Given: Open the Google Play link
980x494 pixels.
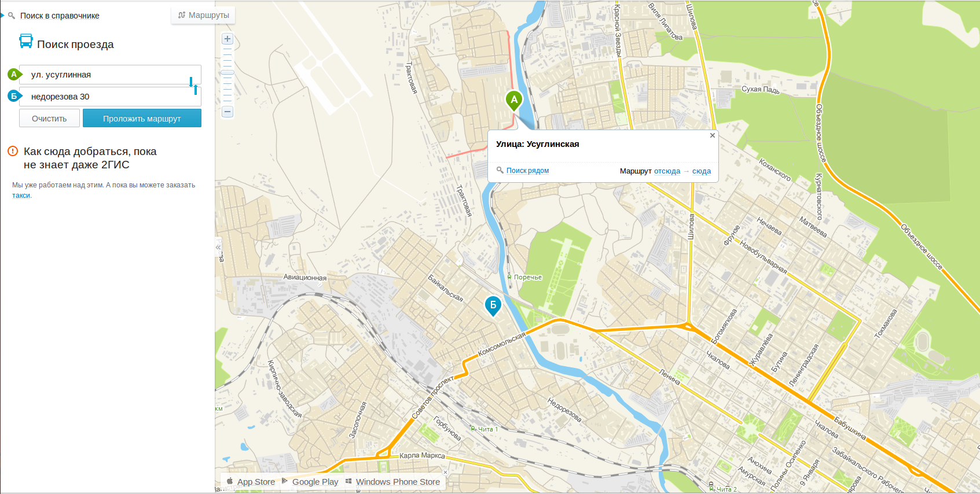Looking at the screenshot, I should click(310, 481).
